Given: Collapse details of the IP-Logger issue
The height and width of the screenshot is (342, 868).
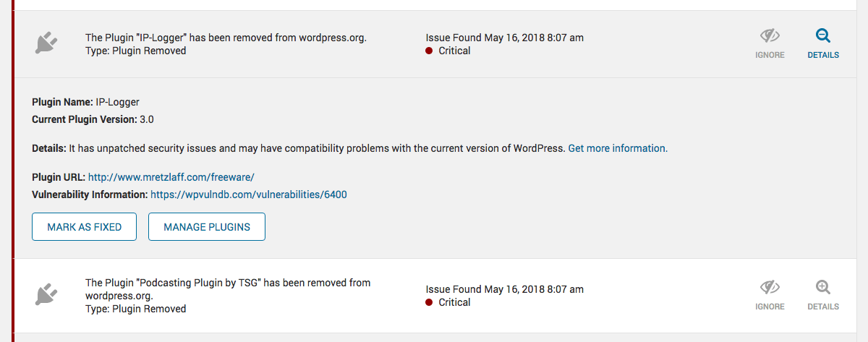Looking at the screenshot, I should (x=823, y=43).
